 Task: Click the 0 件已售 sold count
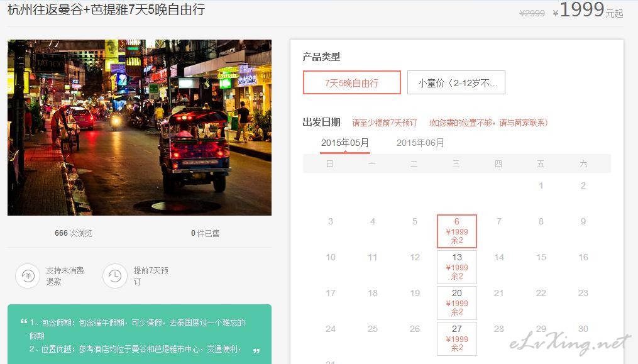(x=206, y=233)
